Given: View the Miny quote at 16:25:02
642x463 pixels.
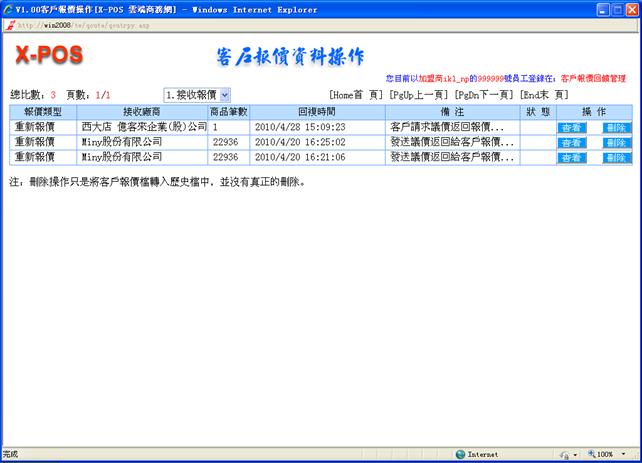Looking at the screenshot, I should coord(572,143).
